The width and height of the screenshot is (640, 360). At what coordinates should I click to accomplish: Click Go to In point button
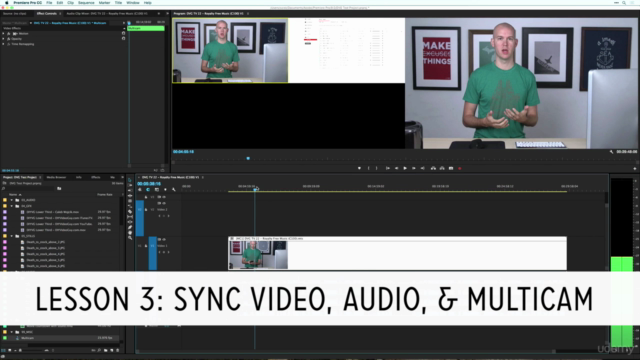387,168
